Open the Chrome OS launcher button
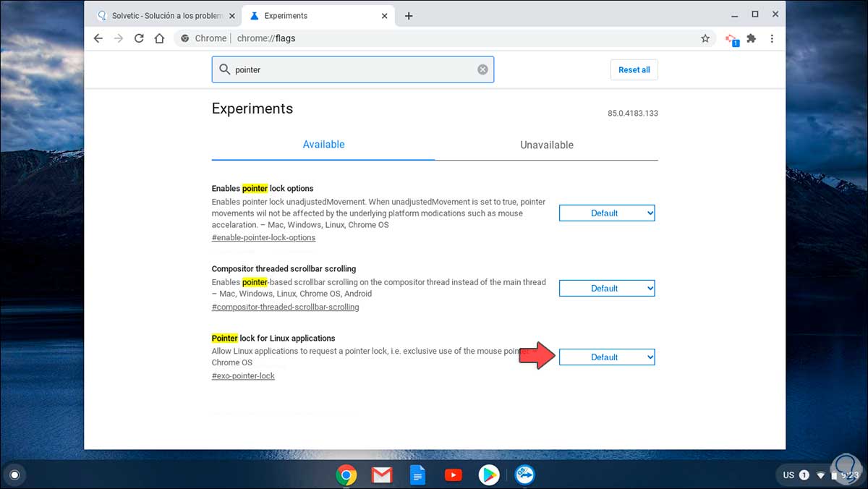868x489 pixels. pos(14,475)
